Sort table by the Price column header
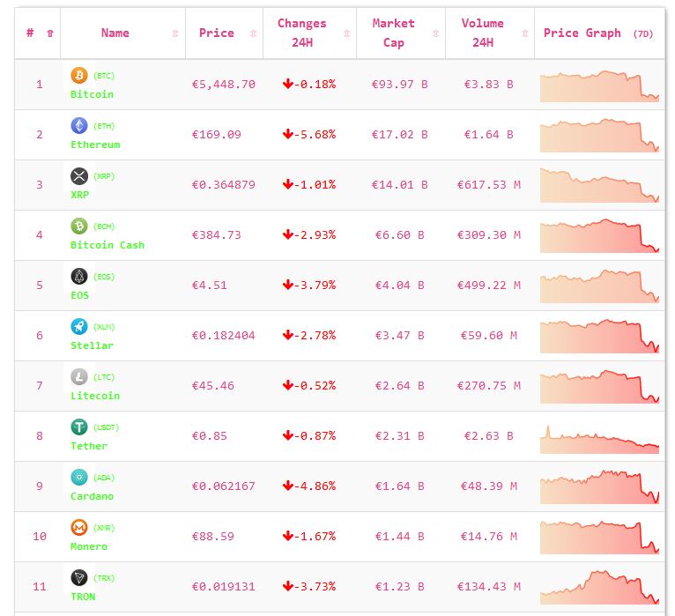 click(x=217, y=33)
